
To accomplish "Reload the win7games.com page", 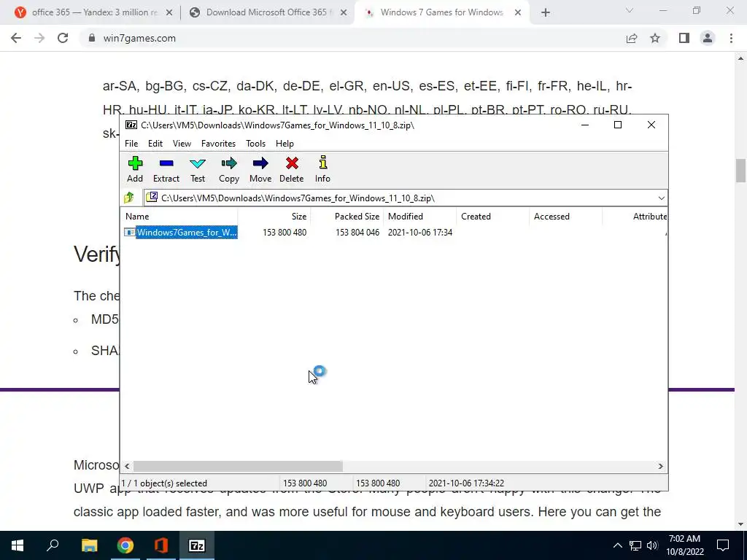I will tap(63, 38).
